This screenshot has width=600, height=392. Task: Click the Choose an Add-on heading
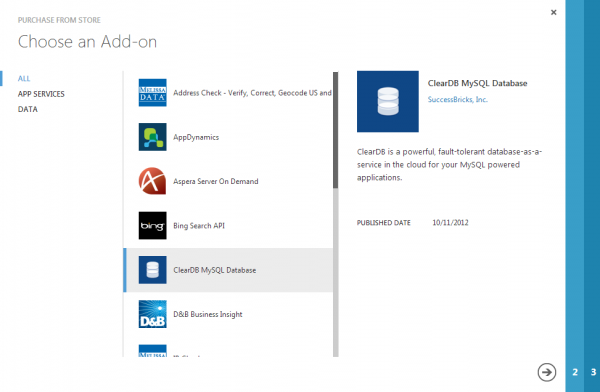(87, 41)
